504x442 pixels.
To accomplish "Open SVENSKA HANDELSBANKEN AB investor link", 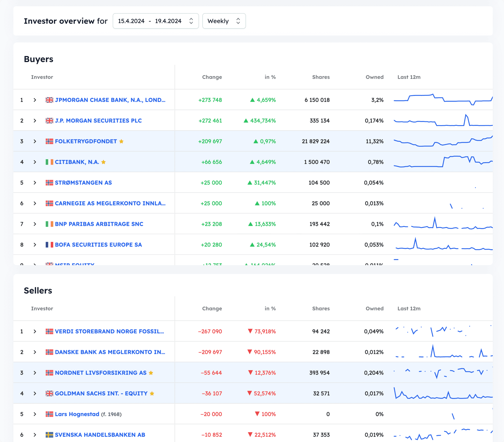I will pos(100,435).
